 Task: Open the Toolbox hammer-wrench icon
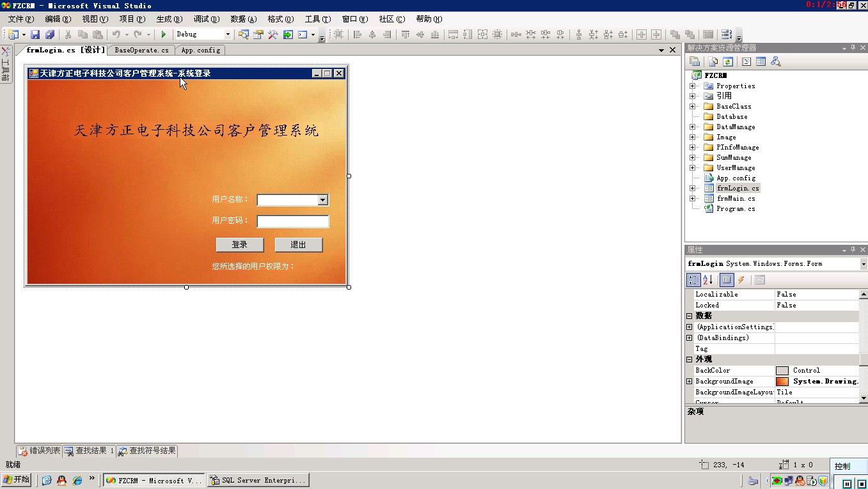[x=273, y=35]
